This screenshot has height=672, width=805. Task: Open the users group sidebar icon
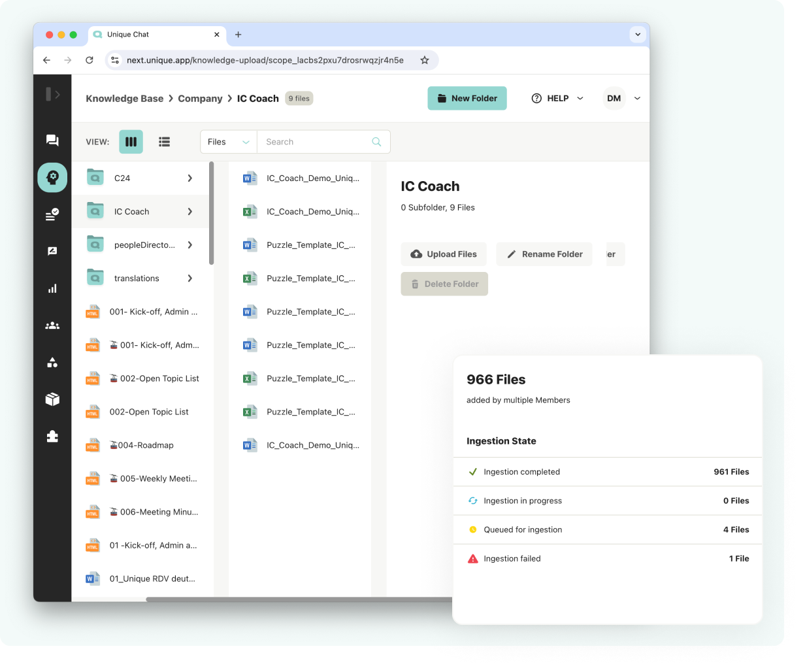(52, 326)
